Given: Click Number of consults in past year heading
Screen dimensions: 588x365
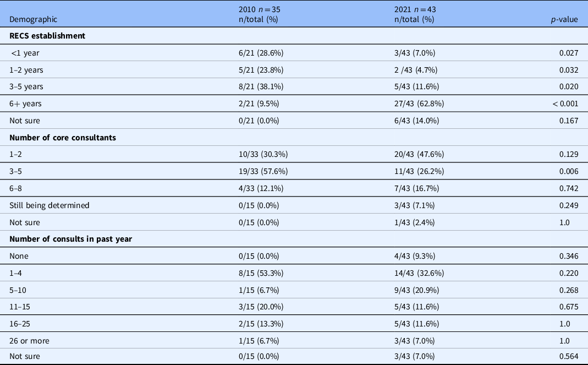Looking at the screenshot, I should coord(70,239).
